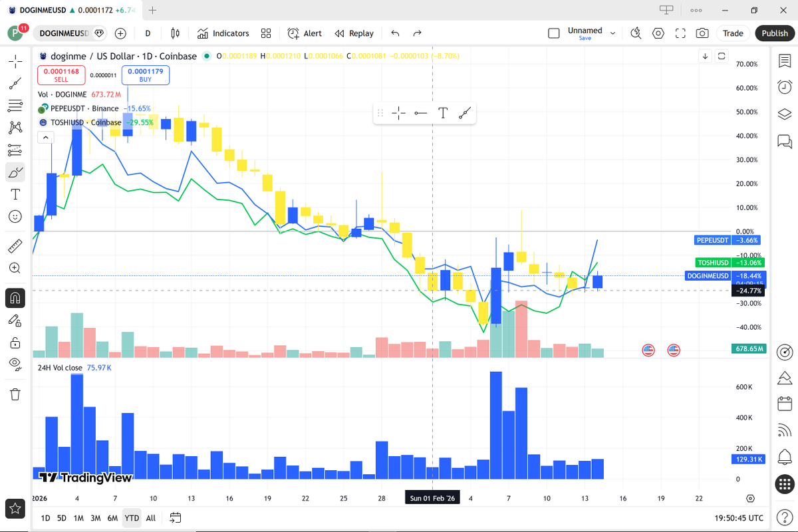
Task: Open the forecasting and measurement tools
Action: [15, 150]
